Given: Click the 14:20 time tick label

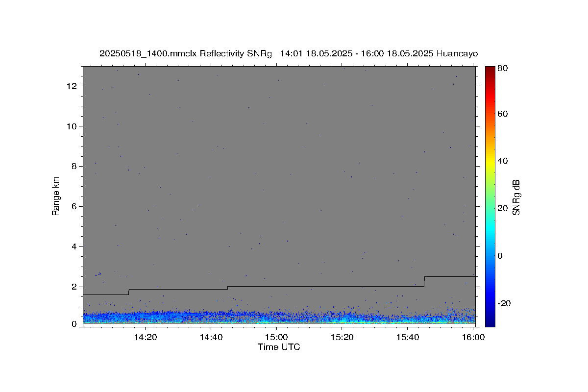Looking at the screenshot, I should coord(146,337).
